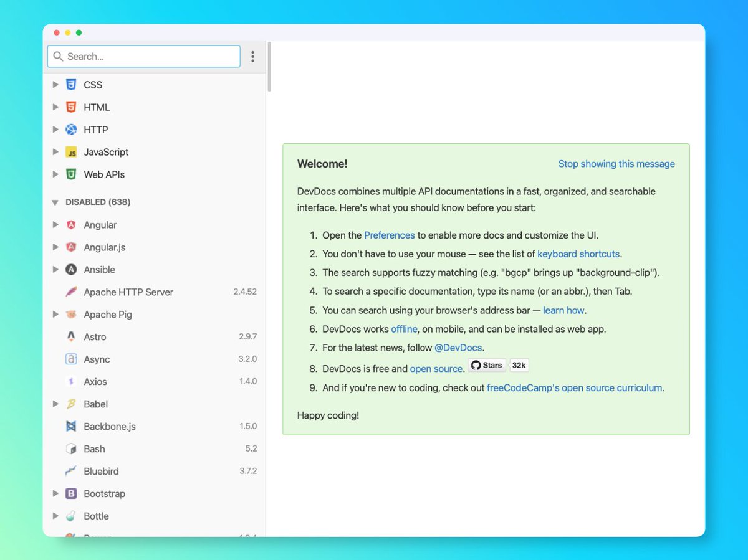Click the Angular logo icon
Screen dimensions: 748x560
pyautogui.click(x=71, y=225)
